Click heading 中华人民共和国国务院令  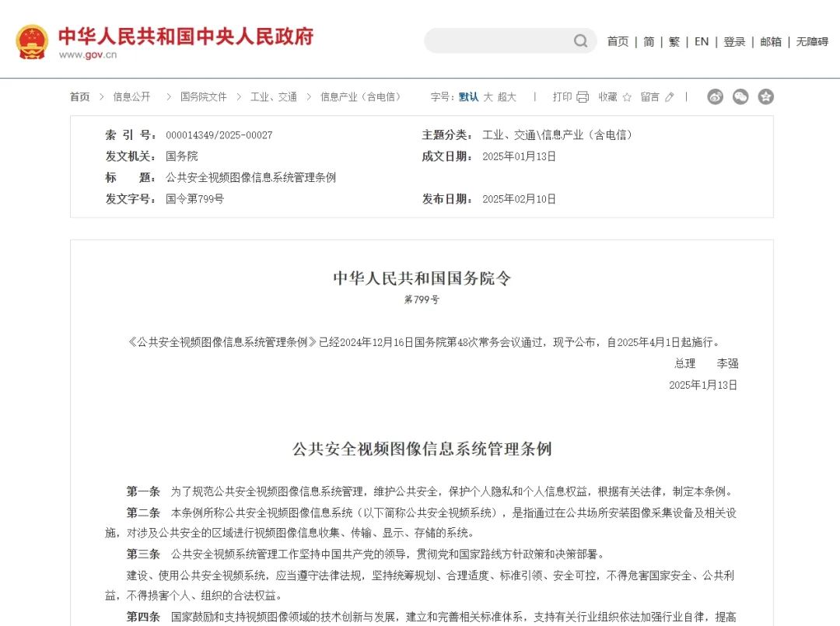(x=422, y=278)
